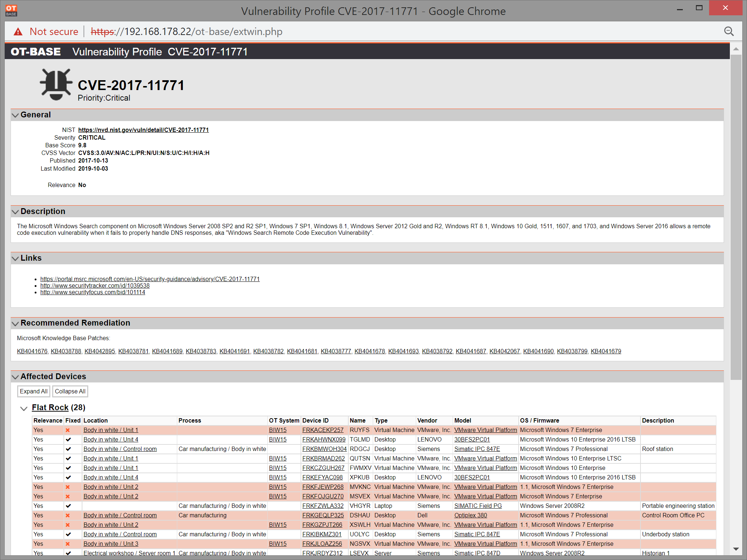This screenshot has height=560, width=747.
Task: Open the Flat Rock site link
Action: click(x=50, y=408)
